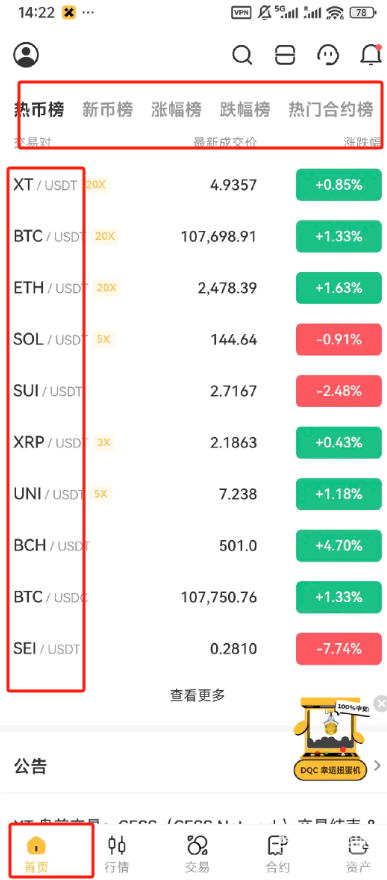Switch to 新币榜 tab
This screenshot has width=387, height=880.
(108, 109)
